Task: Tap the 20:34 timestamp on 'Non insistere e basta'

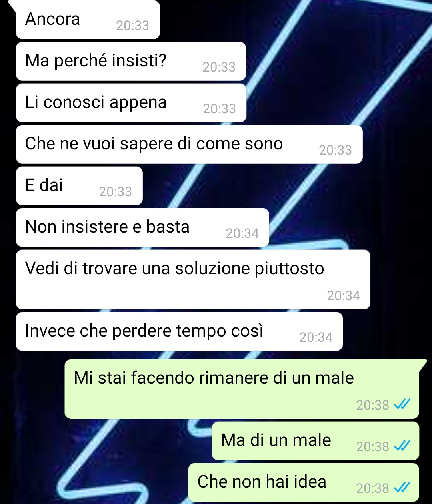Action: point(242,233)
